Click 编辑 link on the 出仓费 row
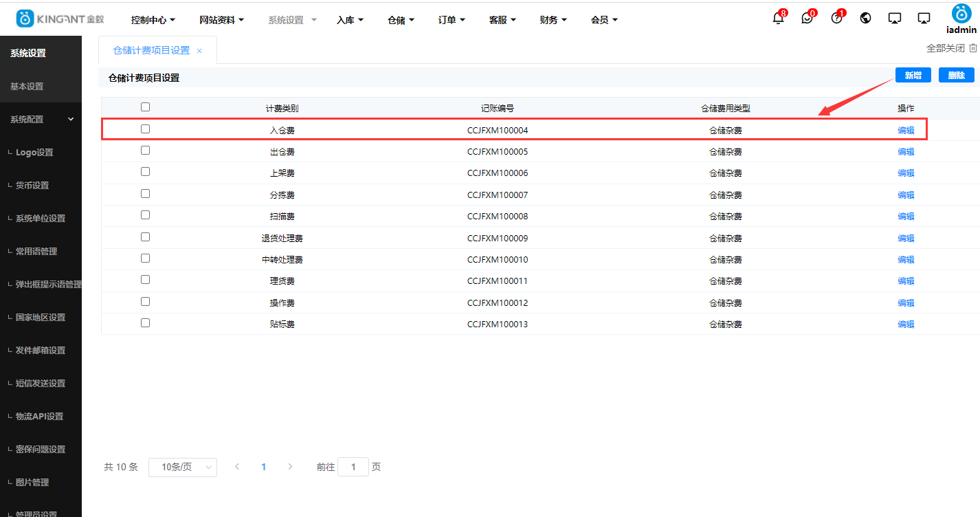Screen dimensions: 980x517 [x=906, y=151]
